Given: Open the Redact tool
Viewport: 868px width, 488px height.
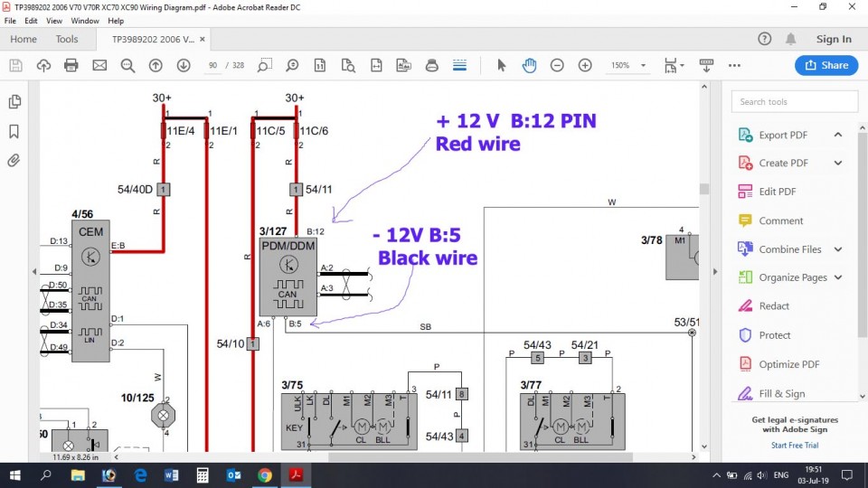Looking at the screenshot, I should [x=774, y=306].
